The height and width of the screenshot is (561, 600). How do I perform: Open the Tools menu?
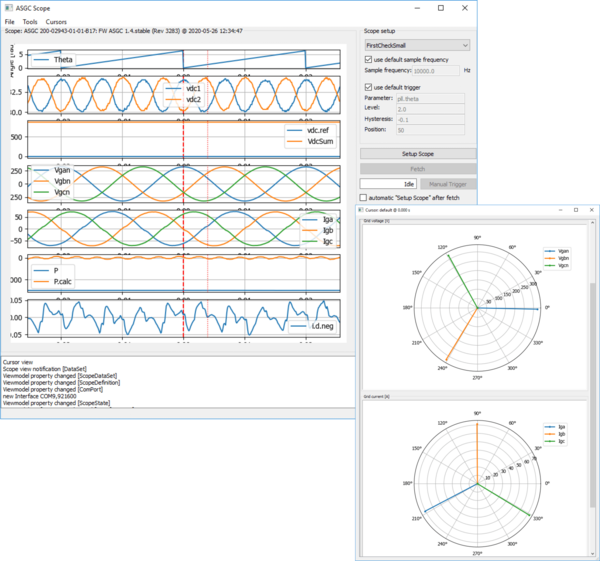pos(30,21)
